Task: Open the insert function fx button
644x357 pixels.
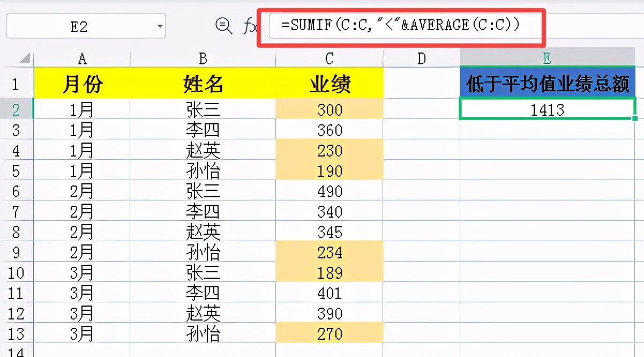Action: pyautogui.click(x=250, y=26)
